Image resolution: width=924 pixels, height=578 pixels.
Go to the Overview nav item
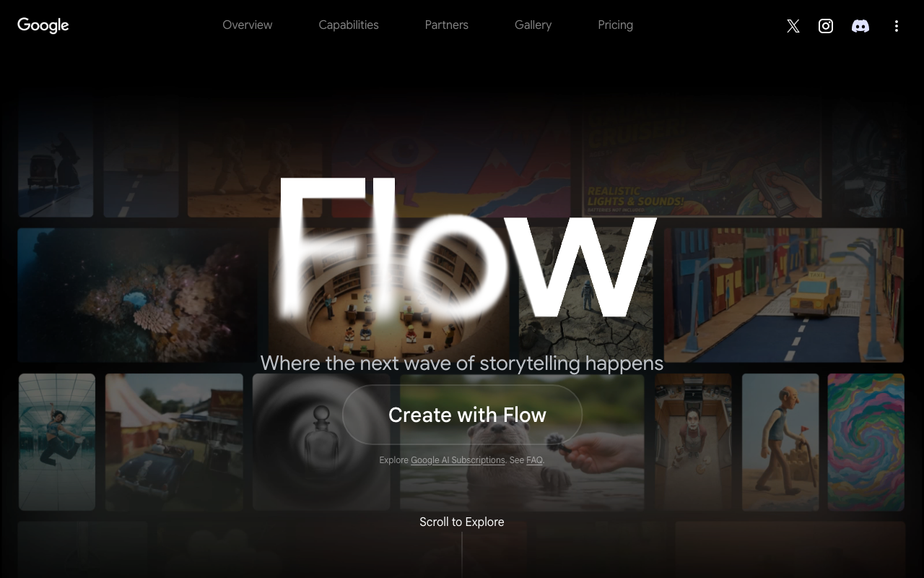[248, 25]
